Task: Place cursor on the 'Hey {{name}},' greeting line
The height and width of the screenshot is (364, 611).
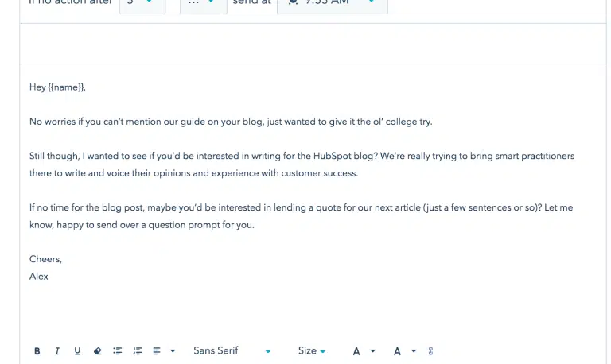Action: tap(57, 87)
